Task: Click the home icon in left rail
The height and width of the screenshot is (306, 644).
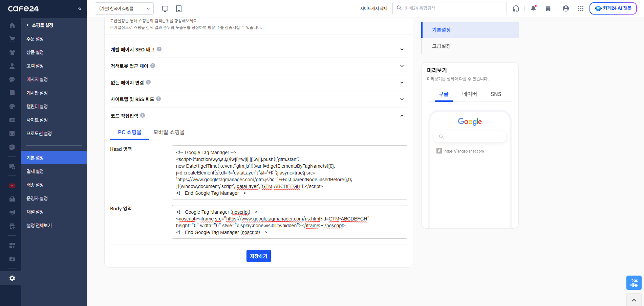Action: [12, 25]
